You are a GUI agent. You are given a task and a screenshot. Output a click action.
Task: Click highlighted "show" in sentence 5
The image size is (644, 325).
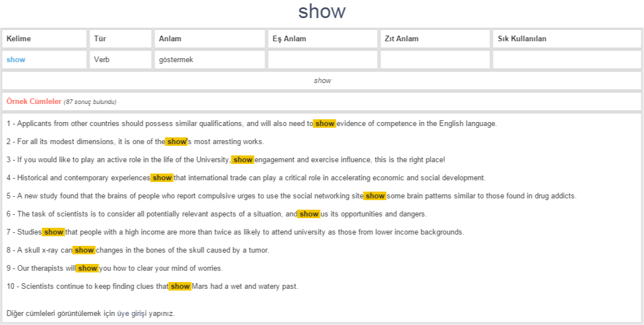click(375, 196)
